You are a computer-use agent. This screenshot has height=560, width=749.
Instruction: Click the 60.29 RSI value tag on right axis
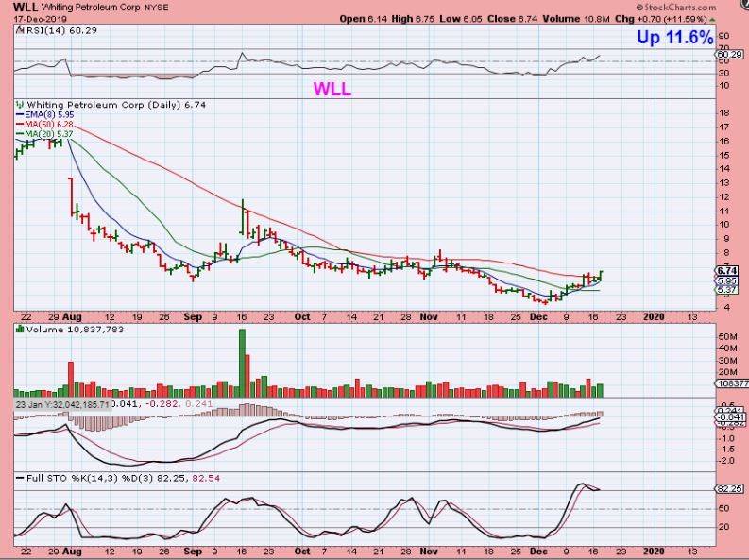pos(729,55)
